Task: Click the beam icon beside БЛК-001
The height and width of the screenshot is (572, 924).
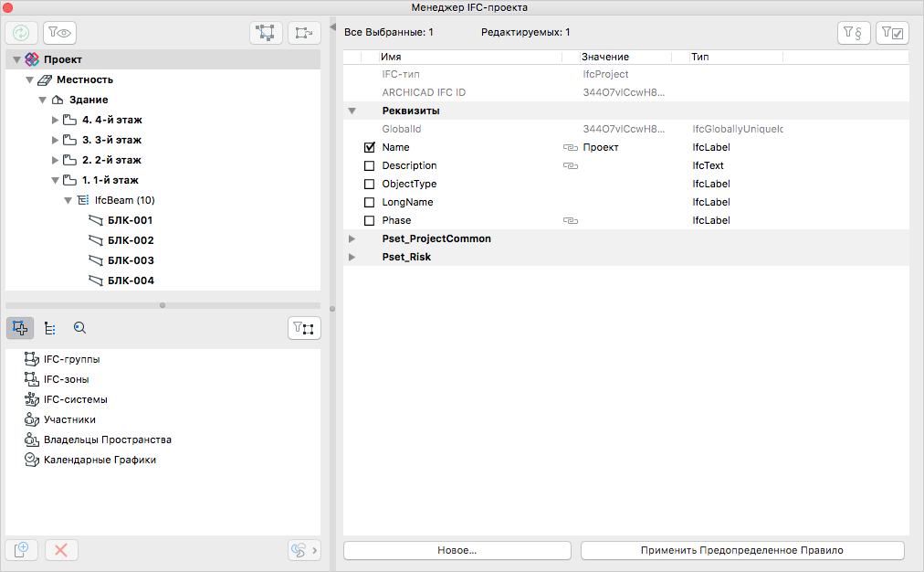Action: click(x=96, y=220)
